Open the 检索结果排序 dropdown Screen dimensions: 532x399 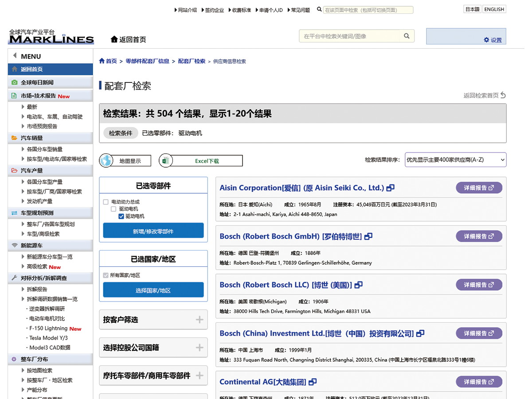pyautogui.click(x=455, y=160)
